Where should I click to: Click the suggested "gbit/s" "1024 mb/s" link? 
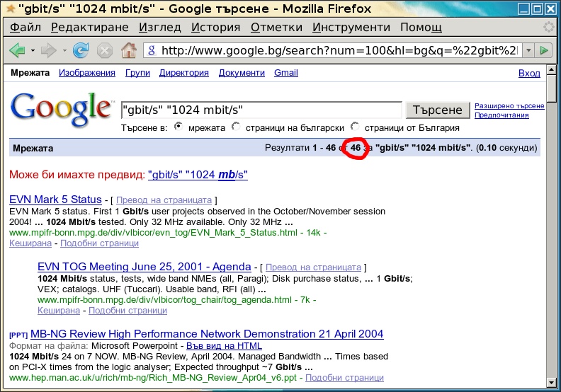[x=198, y=175]
